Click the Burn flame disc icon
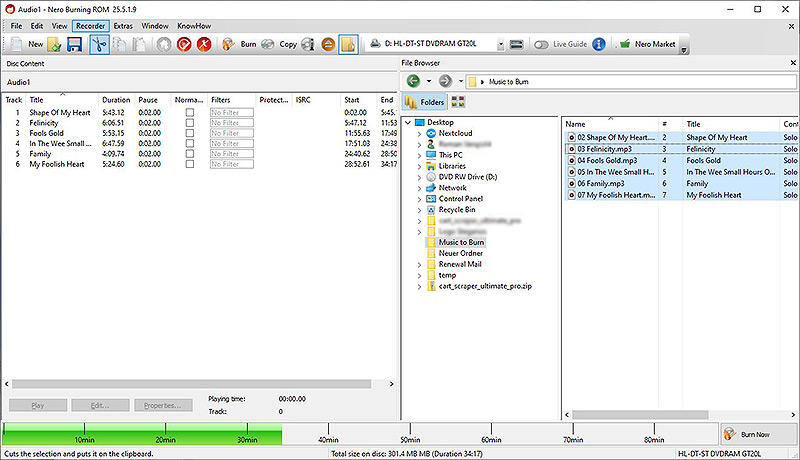The image size is (800, 460). [x=228, y=44]
